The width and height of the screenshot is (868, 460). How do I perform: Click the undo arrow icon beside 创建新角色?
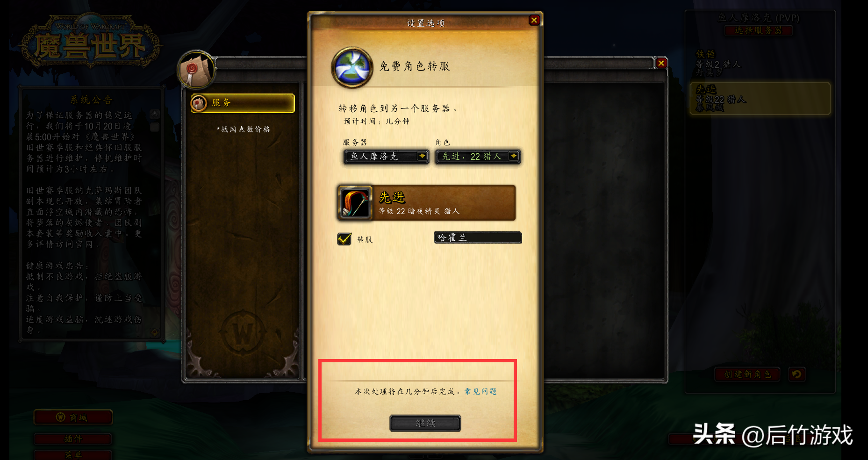(x=796, y=374)
